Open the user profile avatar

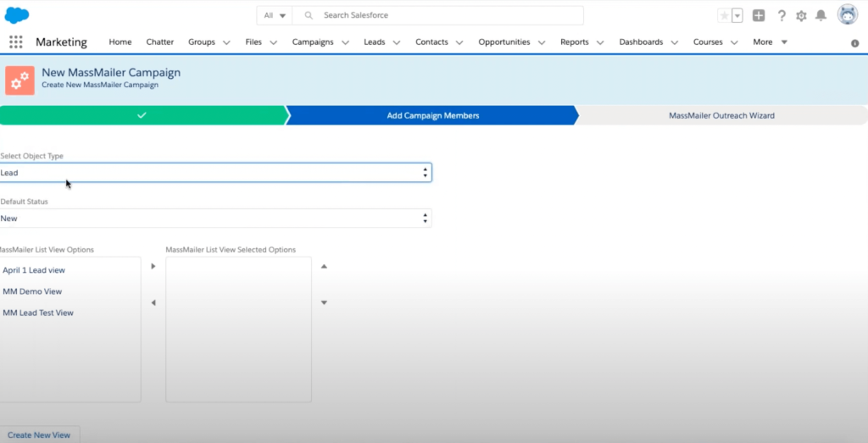pyautogui.click(x=847, y=14)
